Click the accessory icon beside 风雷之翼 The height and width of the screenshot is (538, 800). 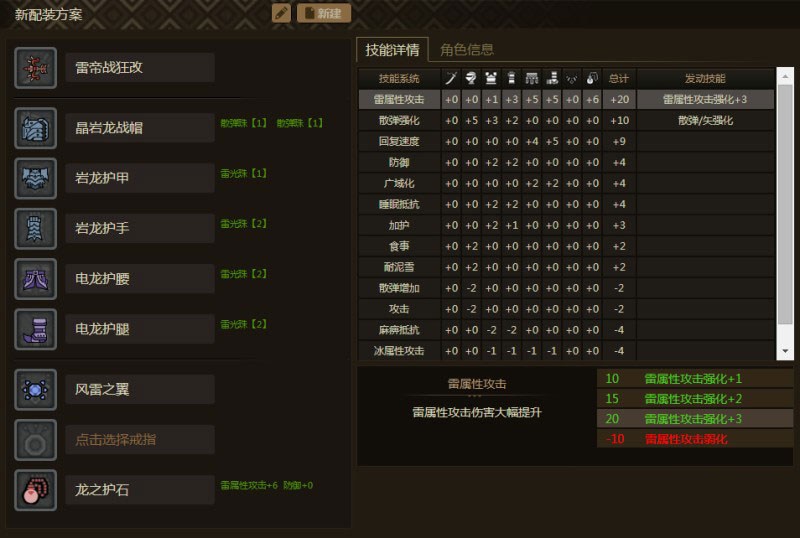(x=35, y=389)
